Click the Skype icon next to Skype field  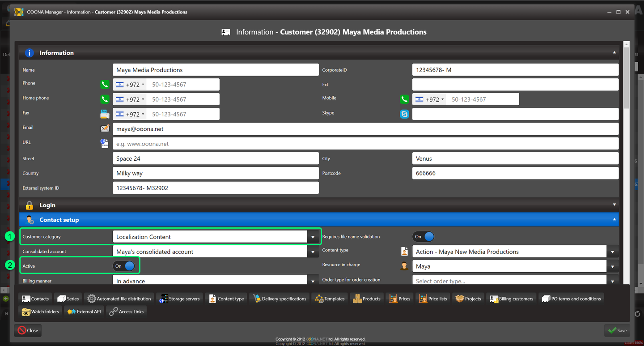[x=404, y=114]
